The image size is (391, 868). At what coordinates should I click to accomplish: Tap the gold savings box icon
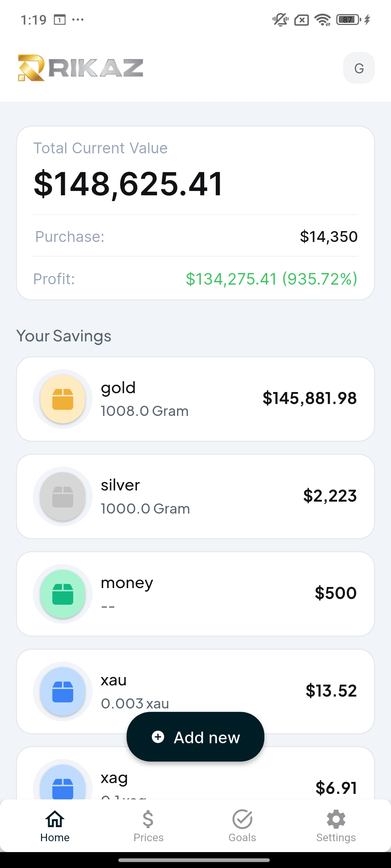(63, 399)
